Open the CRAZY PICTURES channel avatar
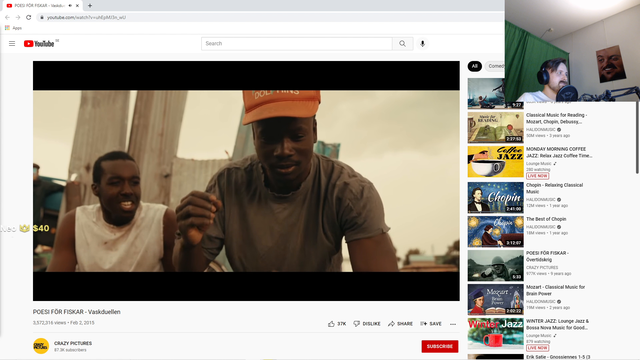Viewport: 640px width, 360px height. pyautogui.click(x=41, y=346)
